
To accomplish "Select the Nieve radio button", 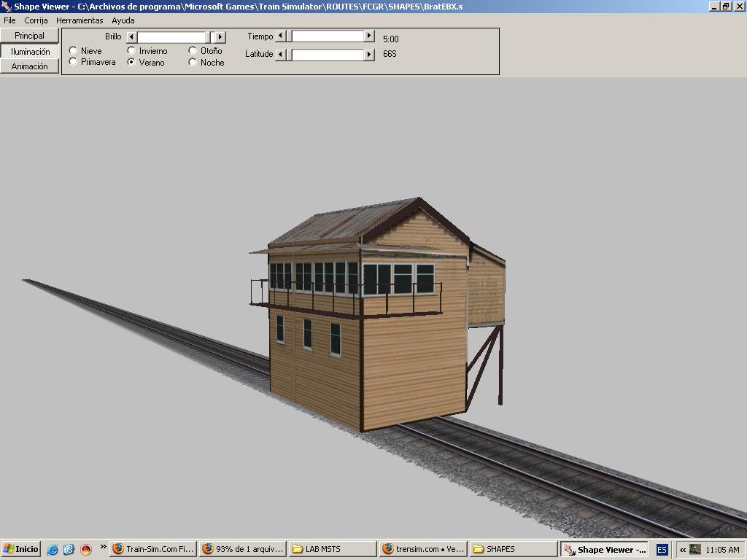I will 73,51.
